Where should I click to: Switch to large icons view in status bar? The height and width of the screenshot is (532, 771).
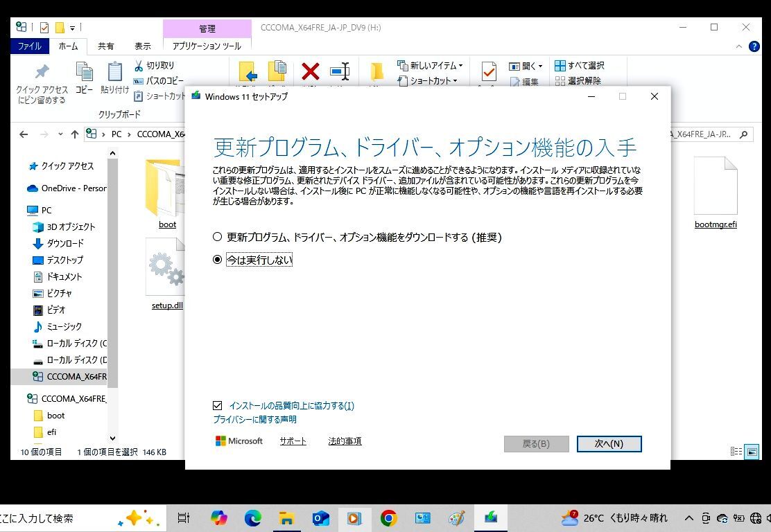pos(752,452)
